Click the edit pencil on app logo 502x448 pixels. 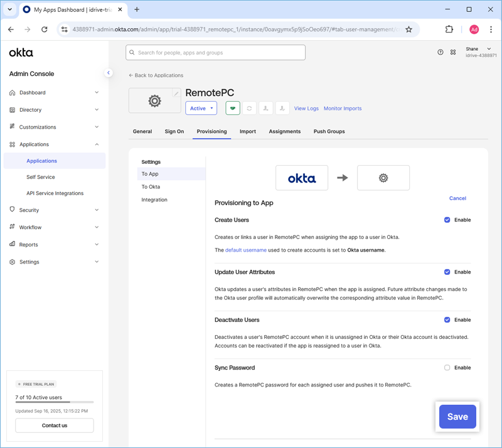tap(176, 93)
